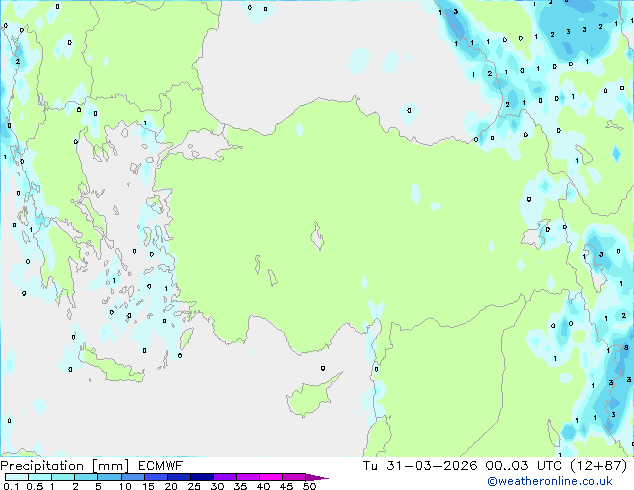Click the above-50 arrow tip of legend

[x=317, y=477]
